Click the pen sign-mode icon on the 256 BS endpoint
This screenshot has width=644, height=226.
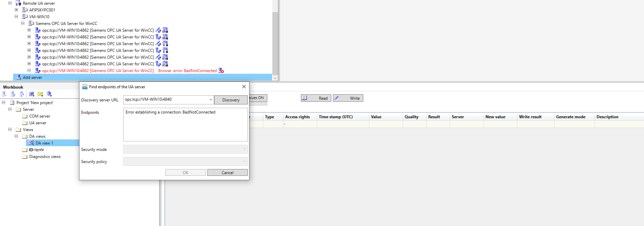[x=158, y=57]
